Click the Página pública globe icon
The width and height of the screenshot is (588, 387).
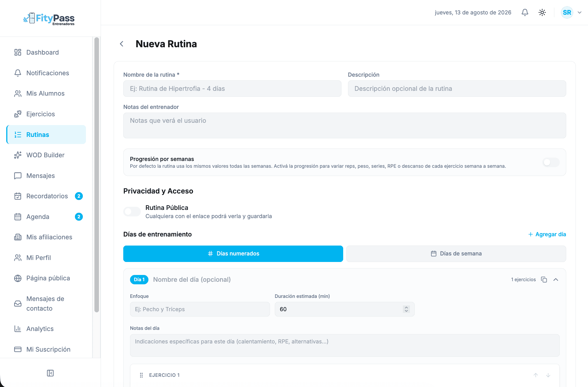click(18, 278)
